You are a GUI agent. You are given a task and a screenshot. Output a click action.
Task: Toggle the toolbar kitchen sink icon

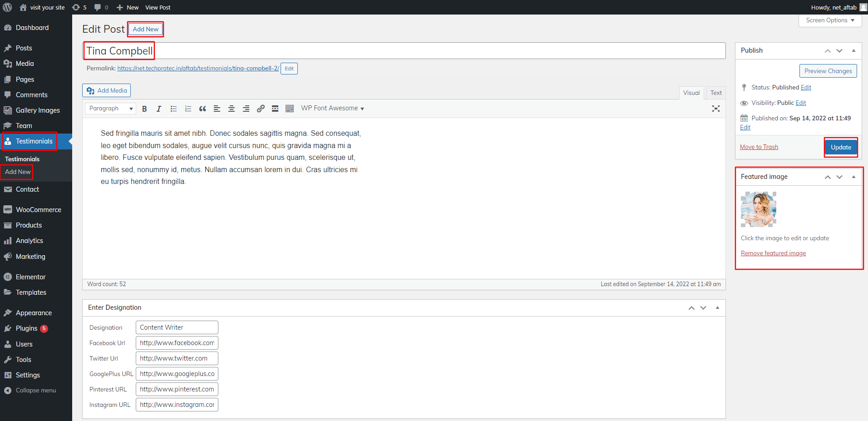(290, 109)
